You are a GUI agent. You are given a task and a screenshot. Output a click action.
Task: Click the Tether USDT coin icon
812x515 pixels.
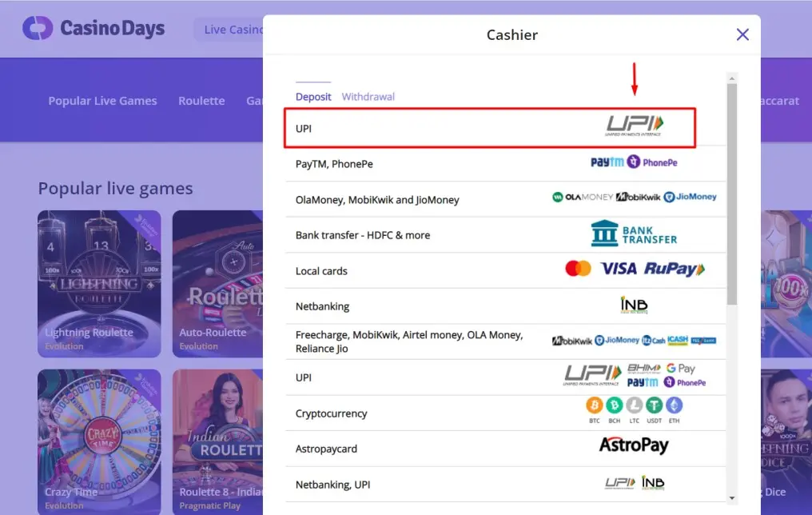pos(654,405)
